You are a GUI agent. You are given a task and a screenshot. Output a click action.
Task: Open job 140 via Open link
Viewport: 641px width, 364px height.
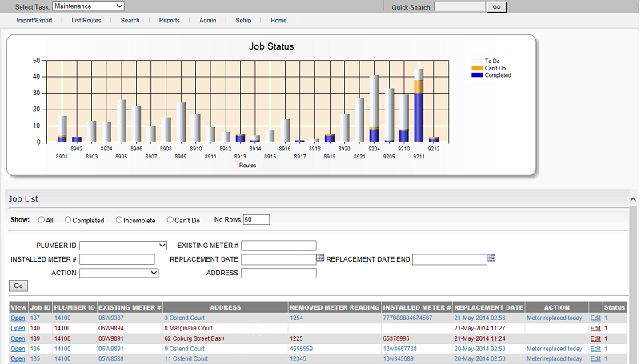click(x=18, y=328)
